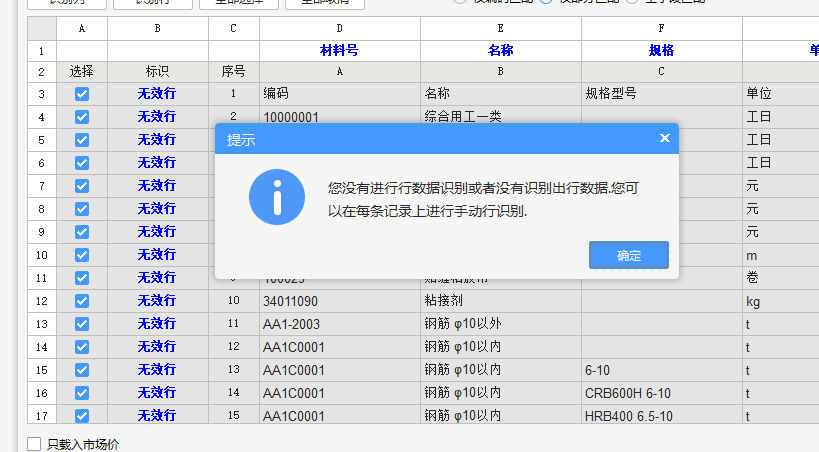Click the 综合用工一类 name cell
This screenshot has height=452, width=819.
[500, 115]
